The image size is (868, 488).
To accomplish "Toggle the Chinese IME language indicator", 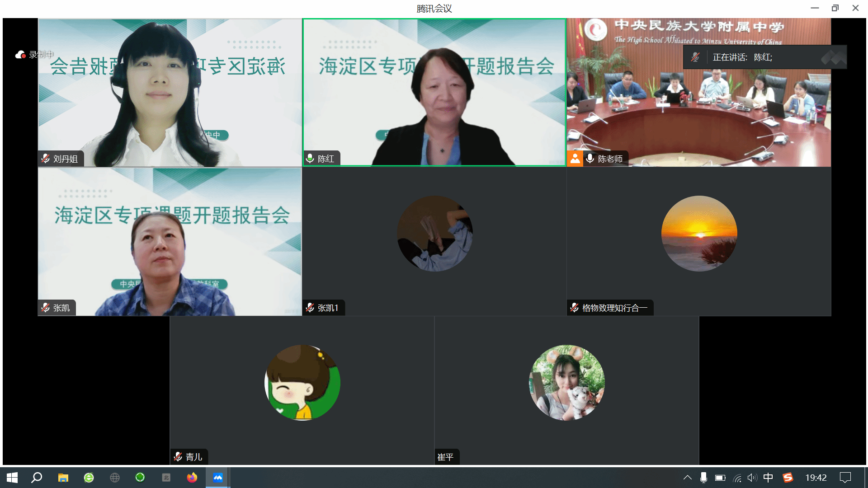I will click(x=768, y=478).
